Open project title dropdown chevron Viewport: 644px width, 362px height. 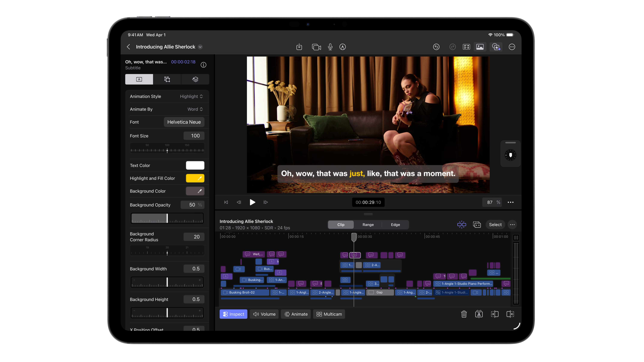click(x=200, y=47)
